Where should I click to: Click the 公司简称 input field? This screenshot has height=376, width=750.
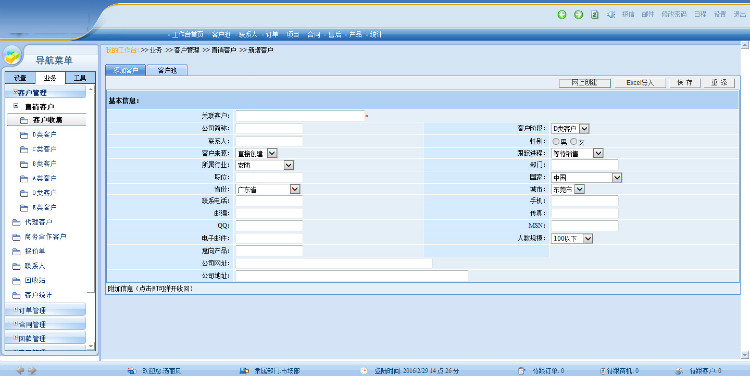269,128
